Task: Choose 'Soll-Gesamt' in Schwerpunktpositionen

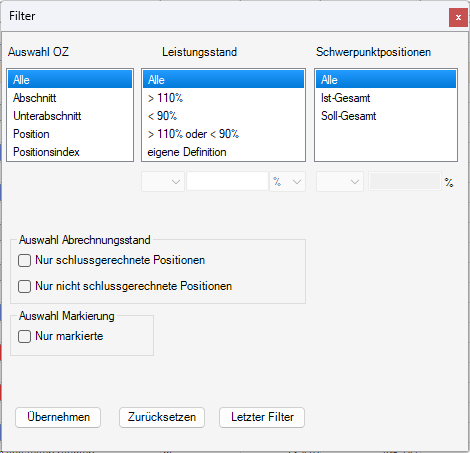Action: [x=386, y=116]
